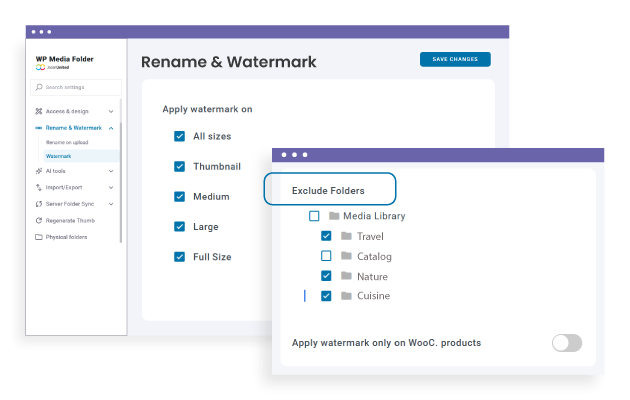Select the Watermark submenu item
The image size is (630, 400).
point(59,156)
